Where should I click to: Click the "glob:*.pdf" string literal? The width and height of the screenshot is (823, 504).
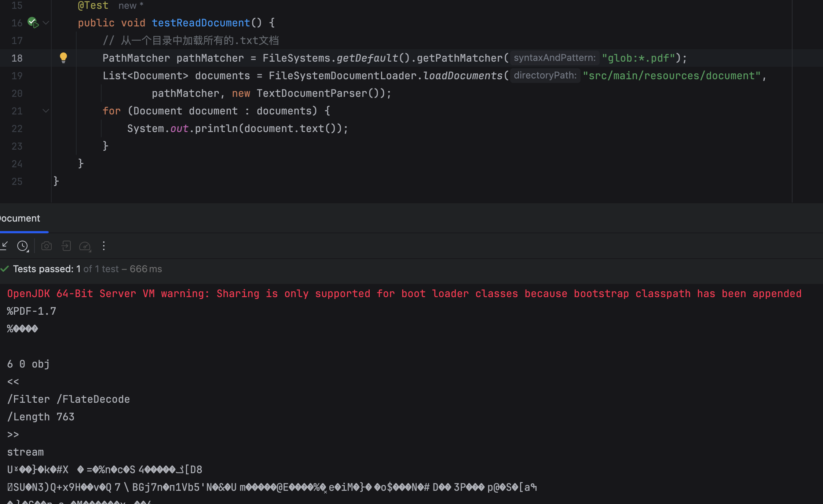(638, 58)
